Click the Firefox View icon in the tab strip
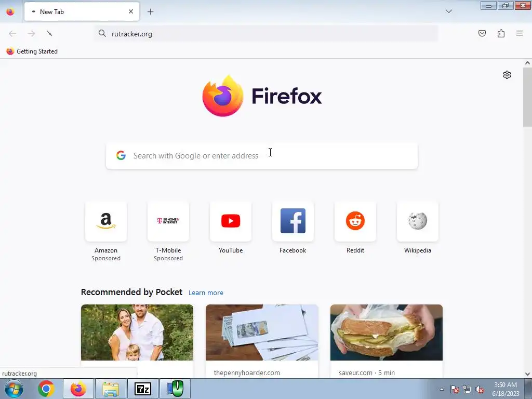This screenshot has width=532, height=399. point(10,11)
